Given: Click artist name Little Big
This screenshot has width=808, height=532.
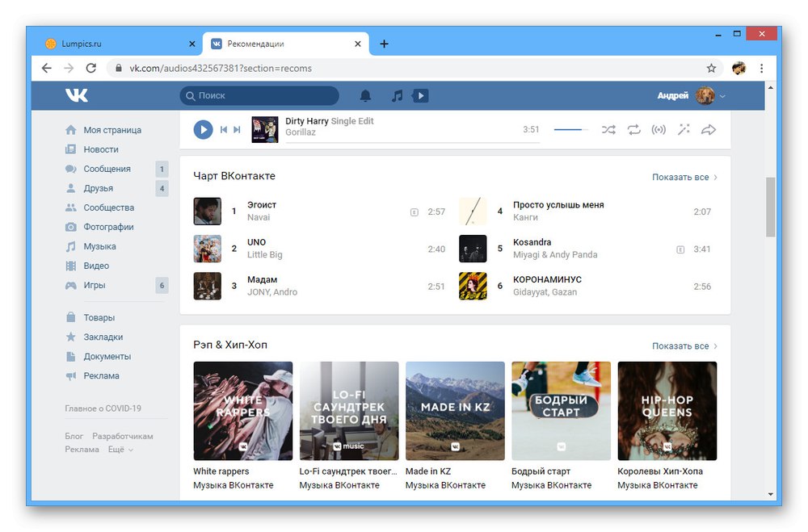Looking at the screenshot, I should click(x=264, y=255).
